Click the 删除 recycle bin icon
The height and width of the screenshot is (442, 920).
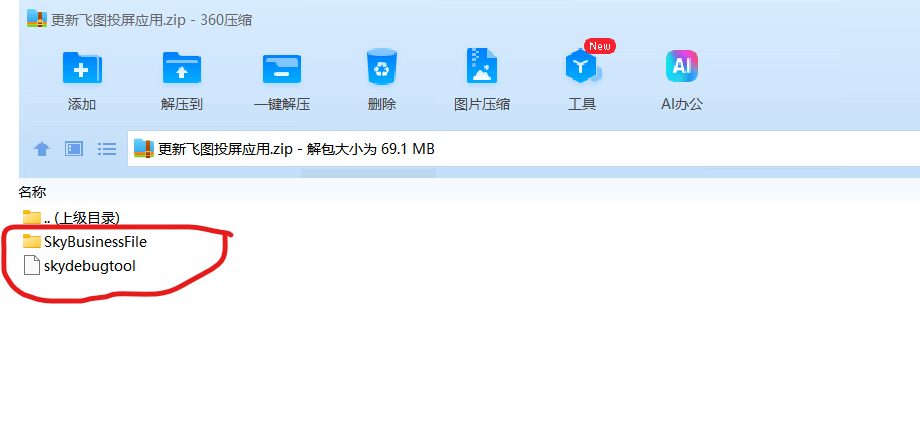pos(382,66)
